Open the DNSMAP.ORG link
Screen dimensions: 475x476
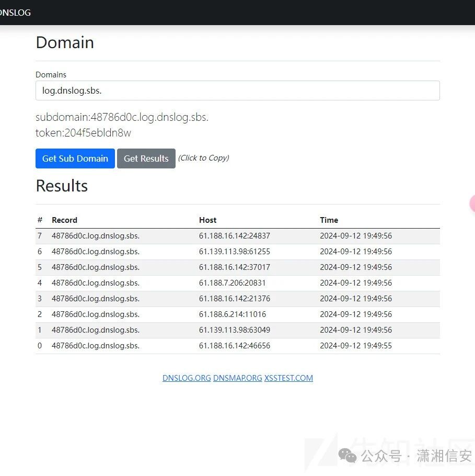point(237,378)
